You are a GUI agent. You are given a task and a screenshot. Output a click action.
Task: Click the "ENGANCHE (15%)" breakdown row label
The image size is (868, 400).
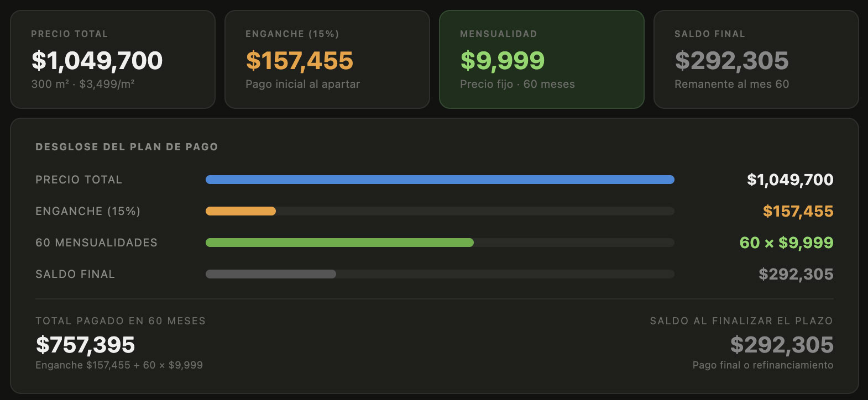pyautogui.click(x=87, y=211)
